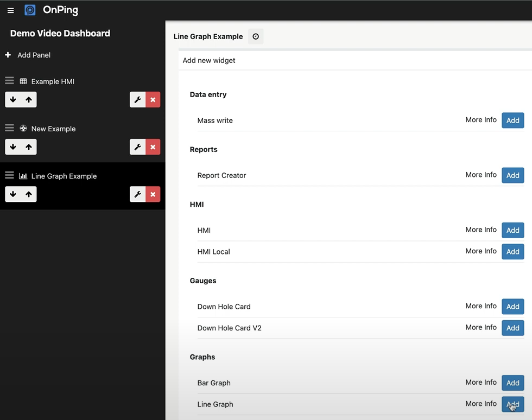This screenshot has height=420, width=532.
Task: Open settings wrench for Example HMI
Action: pyautogui.click(x=138, y=100)
